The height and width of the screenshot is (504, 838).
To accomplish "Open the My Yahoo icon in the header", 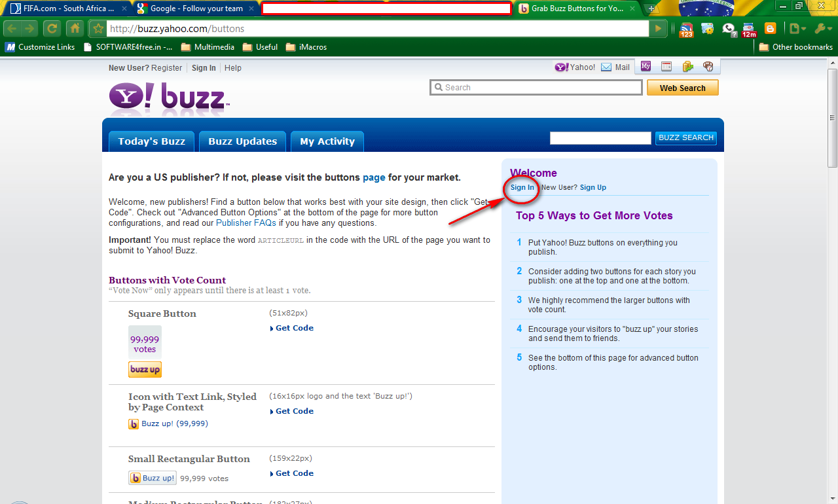I will [x=646, y=65].
